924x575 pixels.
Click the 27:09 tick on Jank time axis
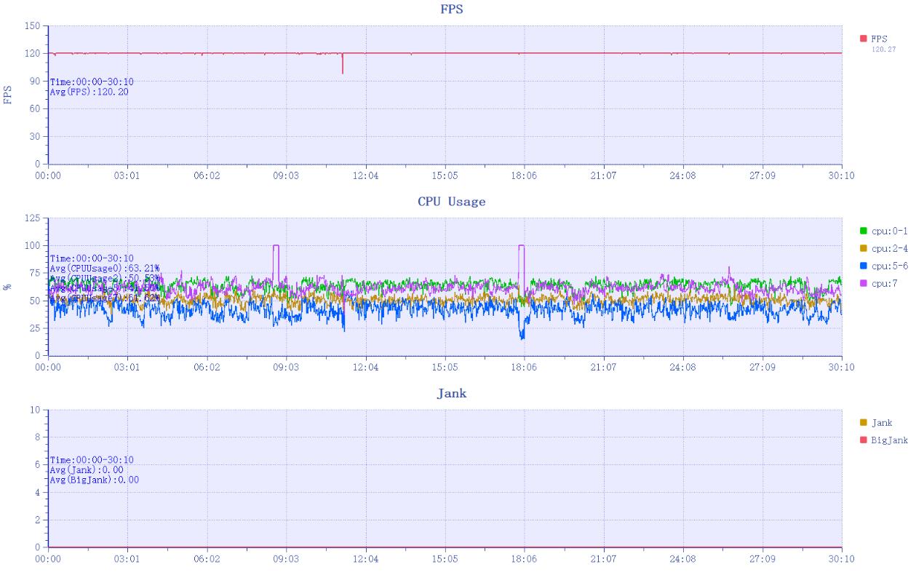click(762, 559)
